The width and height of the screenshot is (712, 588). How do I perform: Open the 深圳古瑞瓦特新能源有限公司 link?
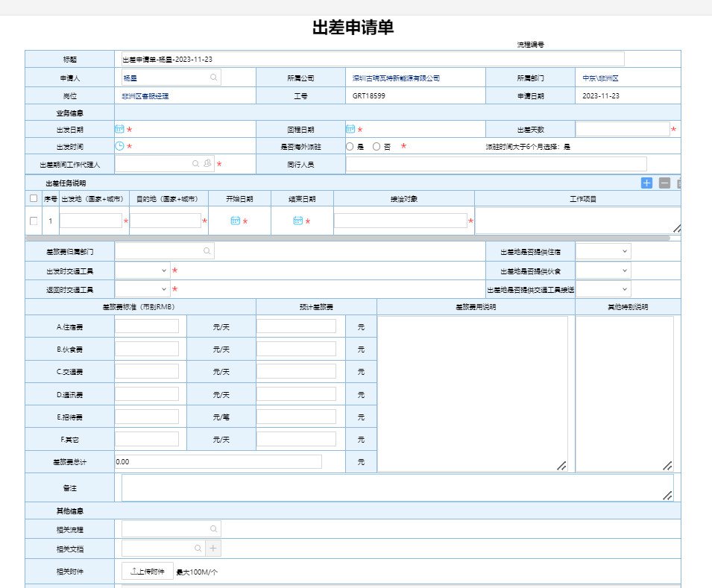click(x=396, y=78)
